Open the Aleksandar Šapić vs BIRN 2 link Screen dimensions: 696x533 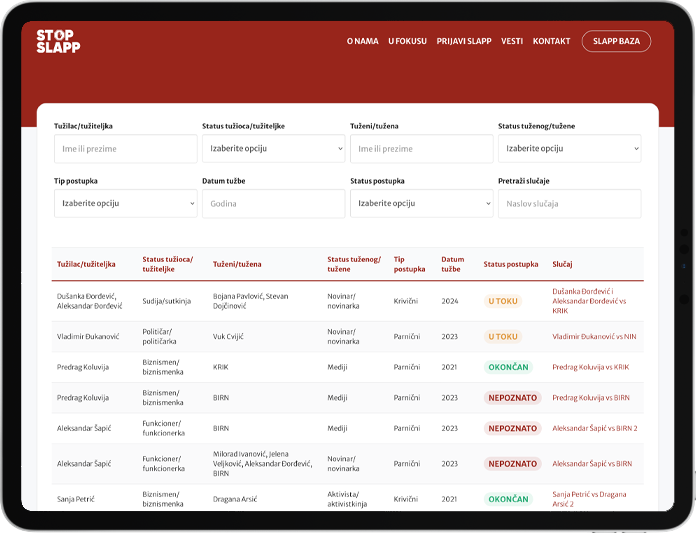pyautogui.click(x=594, y=428)
